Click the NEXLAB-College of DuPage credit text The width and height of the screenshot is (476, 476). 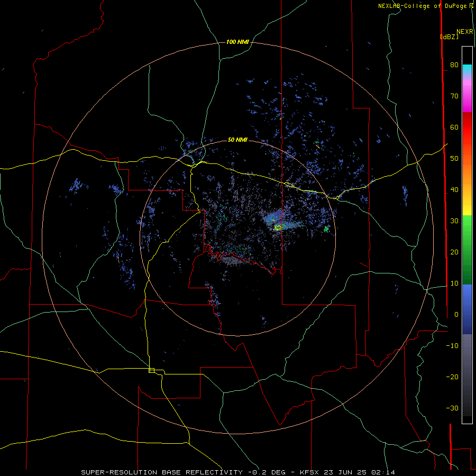(x=423, y=6)
